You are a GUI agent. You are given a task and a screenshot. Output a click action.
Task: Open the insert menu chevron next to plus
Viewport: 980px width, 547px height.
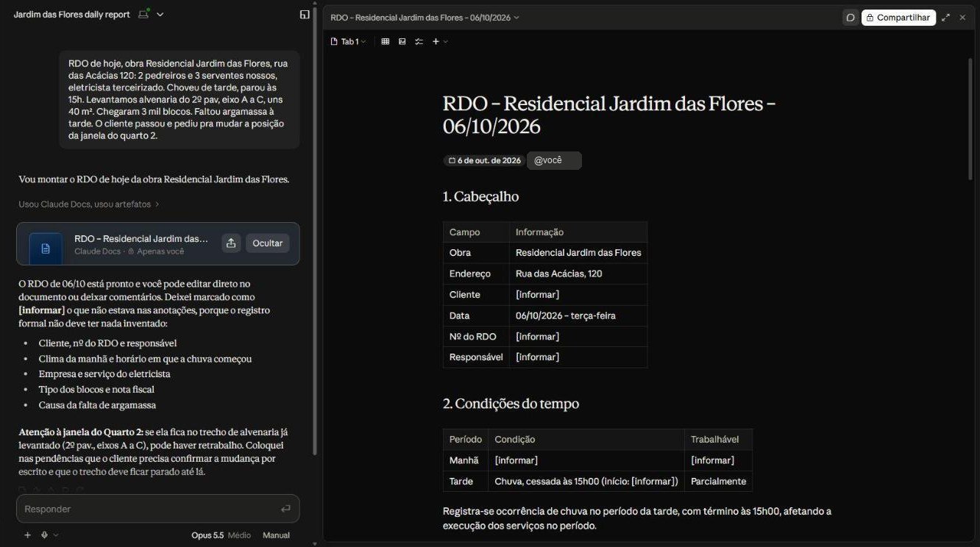click(445, 42)
